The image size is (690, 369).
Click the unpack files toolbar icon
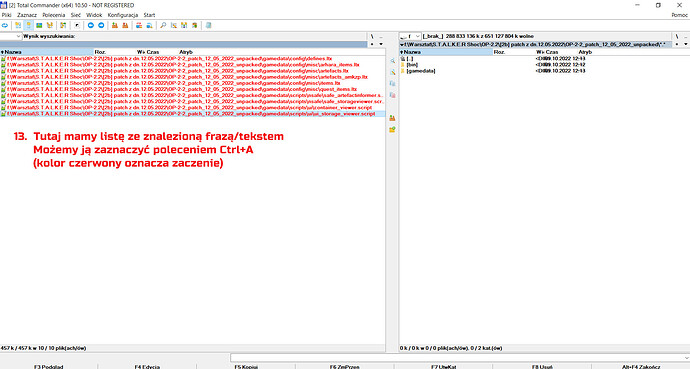(x=125, y=26)
